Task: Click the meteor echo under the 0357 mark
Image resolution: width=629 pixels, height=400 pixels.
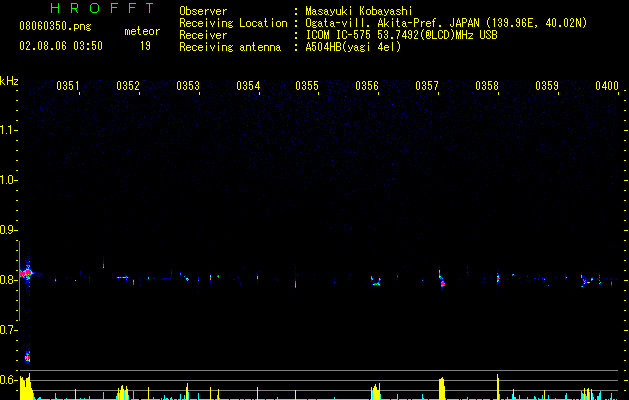Action: pos(442,280)
